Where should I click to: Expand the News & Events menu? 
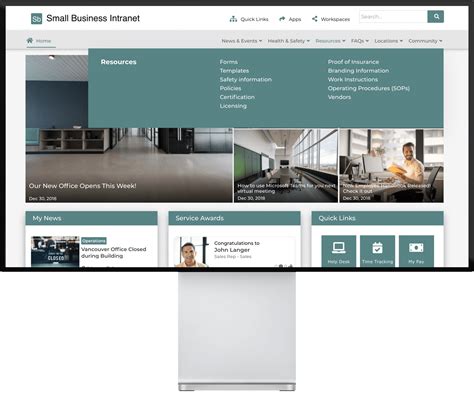(242, 41)
